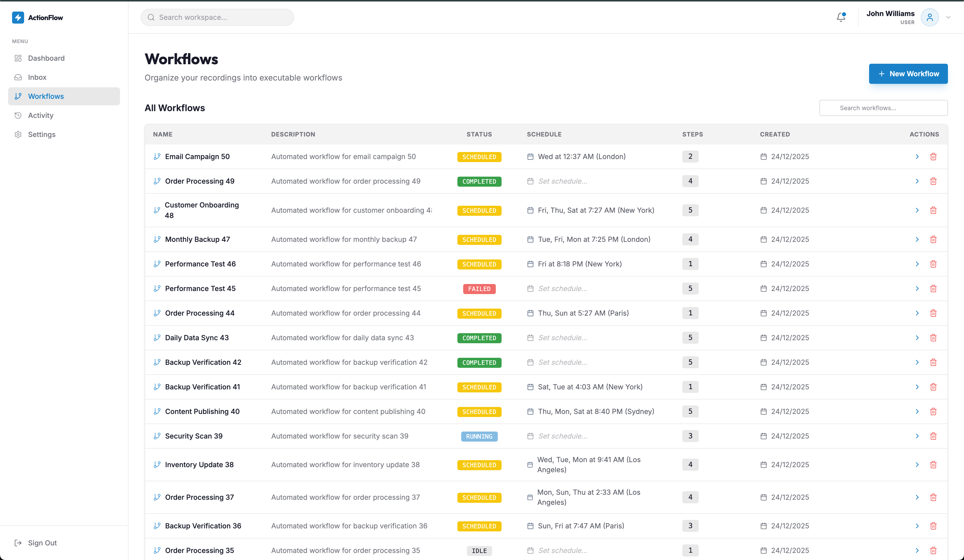
Task: Click the Activity history icon
Action: [x=18, y=115]
